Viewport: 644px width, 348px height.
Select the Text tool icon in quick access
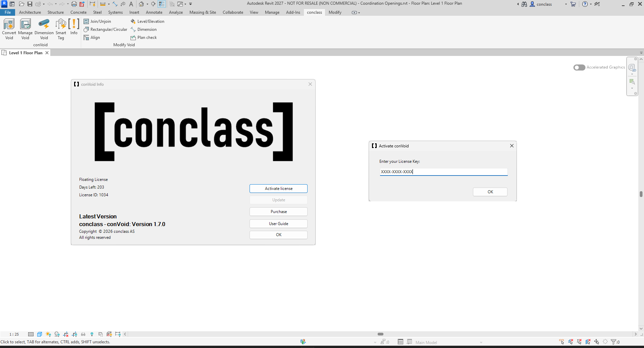131,4
